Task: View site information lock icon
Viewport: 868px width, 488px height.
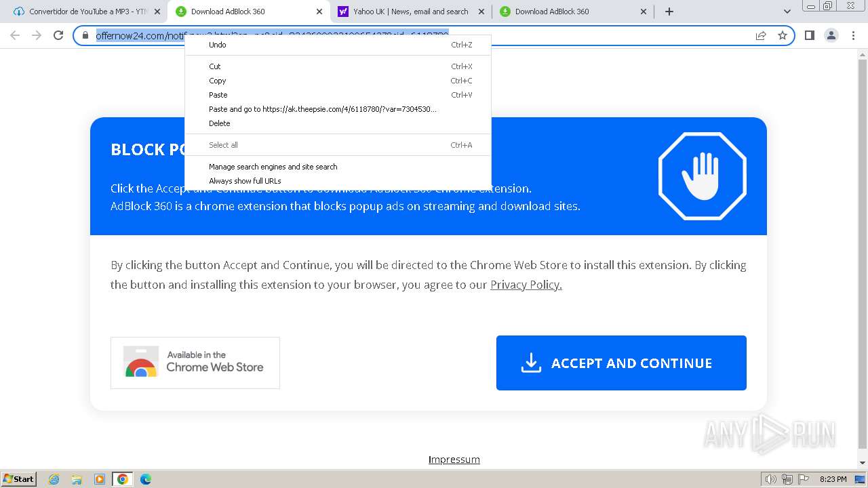Action: pyautogui.click(x=85, y=35)
